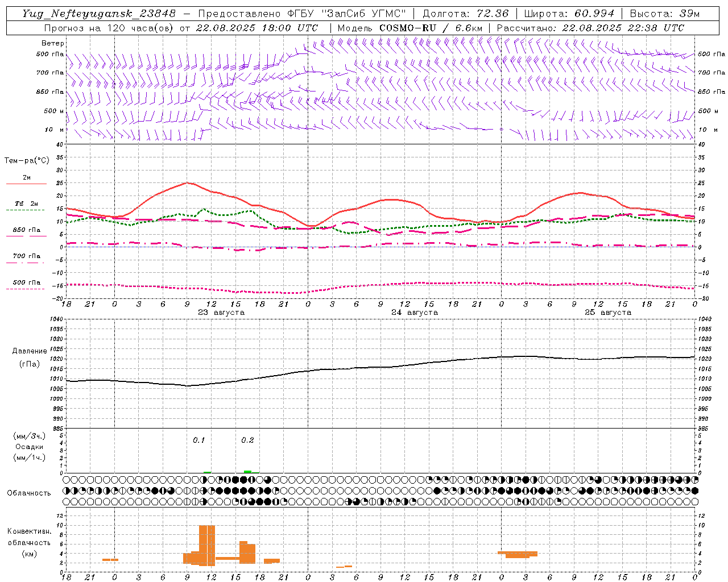Image resolution: width=728 pixels, height=582 pixels.
Task: Click the date label 23 августа
Action: tap(221, 313)
